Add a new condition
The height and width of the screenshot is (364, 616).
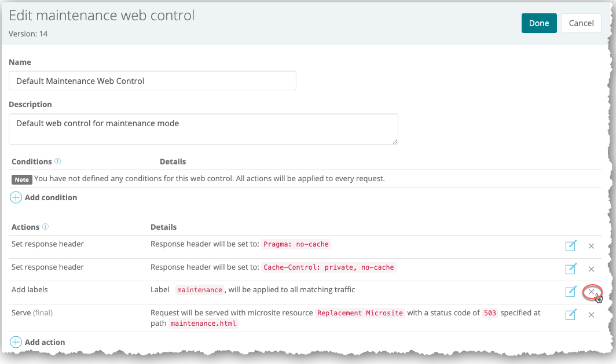[50, 197]
